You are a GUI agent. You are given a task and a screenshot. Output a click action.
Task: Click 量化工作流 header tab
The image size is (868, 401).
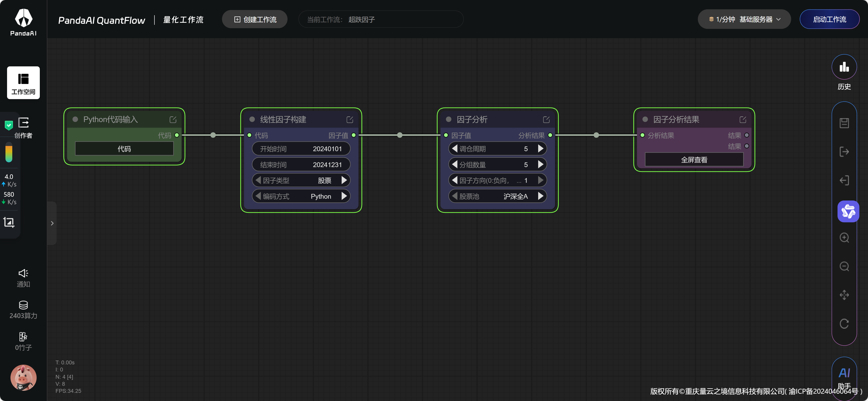point(183,20)
